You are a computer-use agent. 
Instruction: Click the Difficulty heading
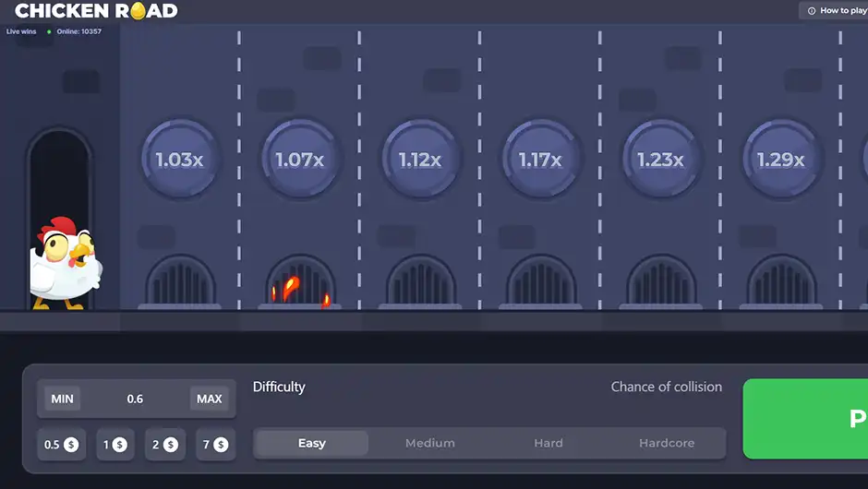coord(279,387)
